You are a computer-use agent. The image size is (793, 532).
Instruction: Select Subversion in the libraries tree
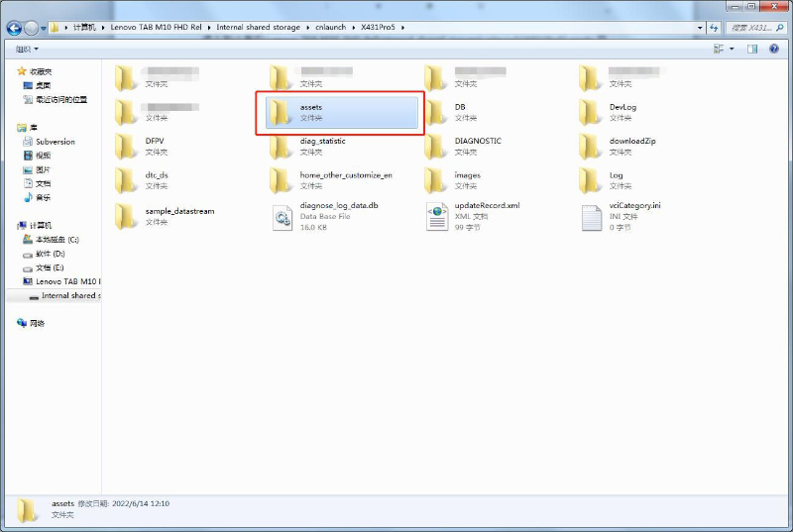click(55, 142)
